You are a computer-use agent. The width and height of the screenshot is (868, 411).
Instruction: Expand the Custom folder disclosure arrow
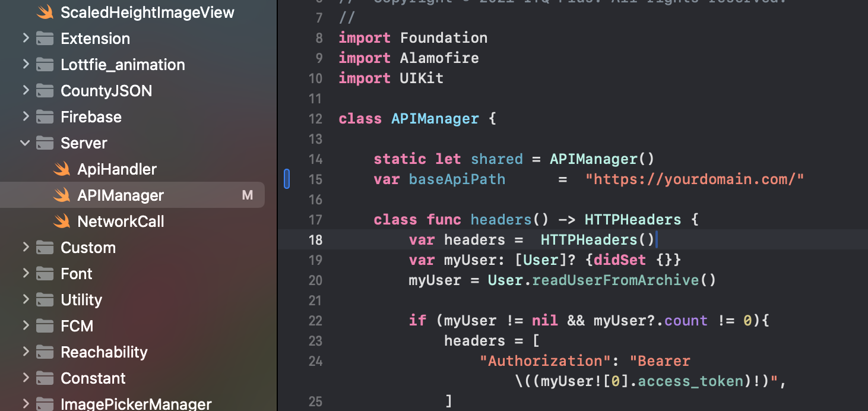[x=26, y=248]
